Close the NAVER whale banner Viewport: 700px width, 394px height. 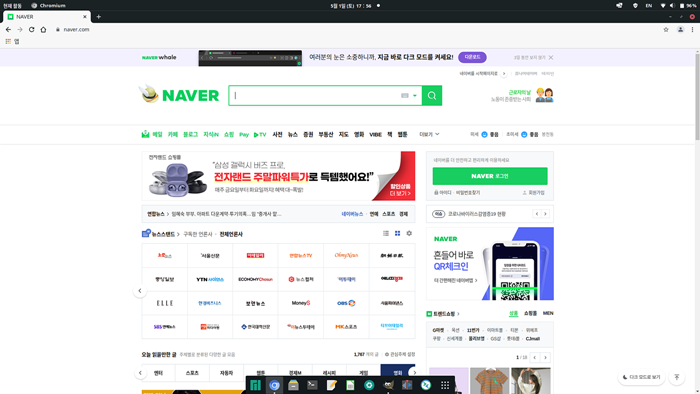551,57
